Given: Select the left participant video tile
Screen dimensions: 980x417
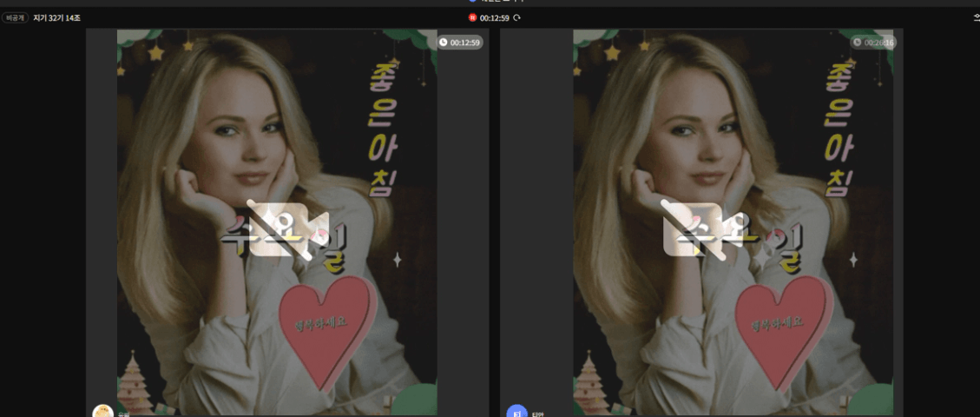Looking at the screenshot, I should pos(287,222).
